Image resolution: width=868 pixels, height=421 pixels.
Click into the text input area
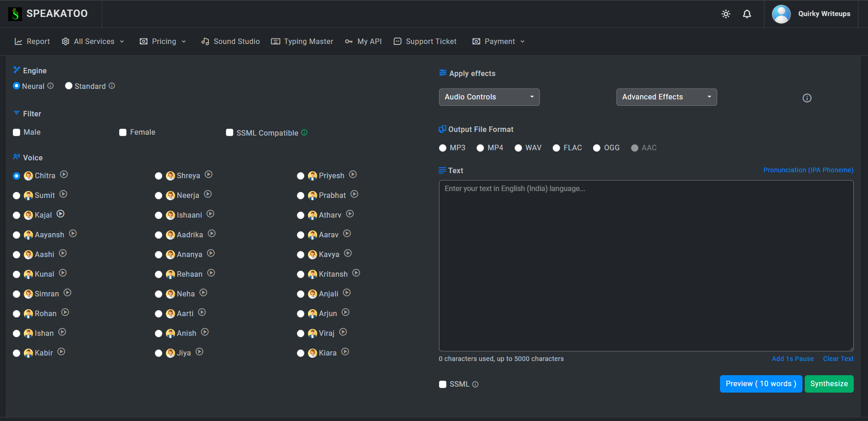[646, 266]
